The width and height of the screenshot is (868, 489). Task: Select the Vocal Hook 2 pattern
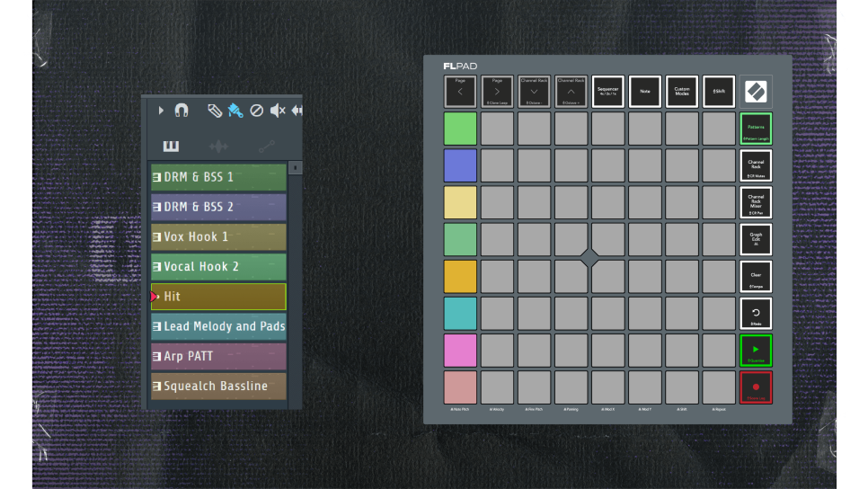[218, 267]
